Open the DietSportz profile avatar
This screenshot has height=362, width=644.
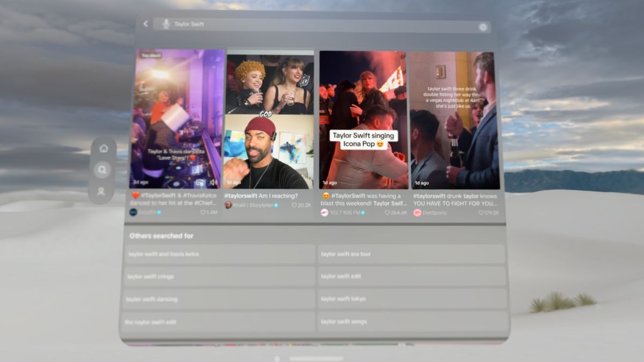[418, 212]
